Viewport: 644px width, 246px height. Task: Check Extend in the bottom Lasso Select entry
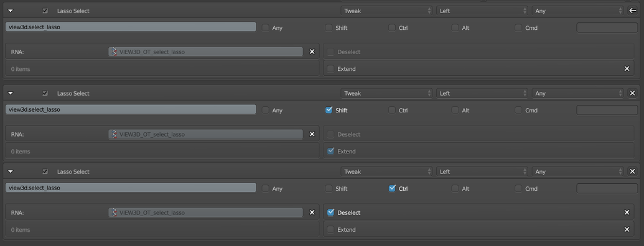[330, 230]
